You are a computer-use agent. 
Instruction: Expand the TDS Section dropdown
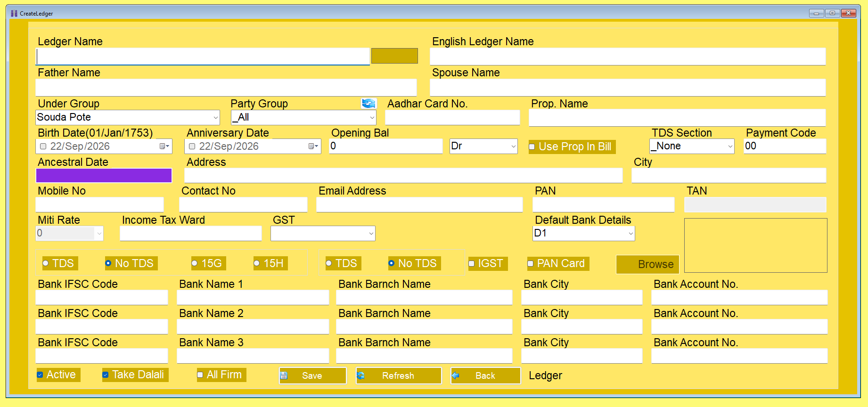pyautogui.click(x=730, y=147)
